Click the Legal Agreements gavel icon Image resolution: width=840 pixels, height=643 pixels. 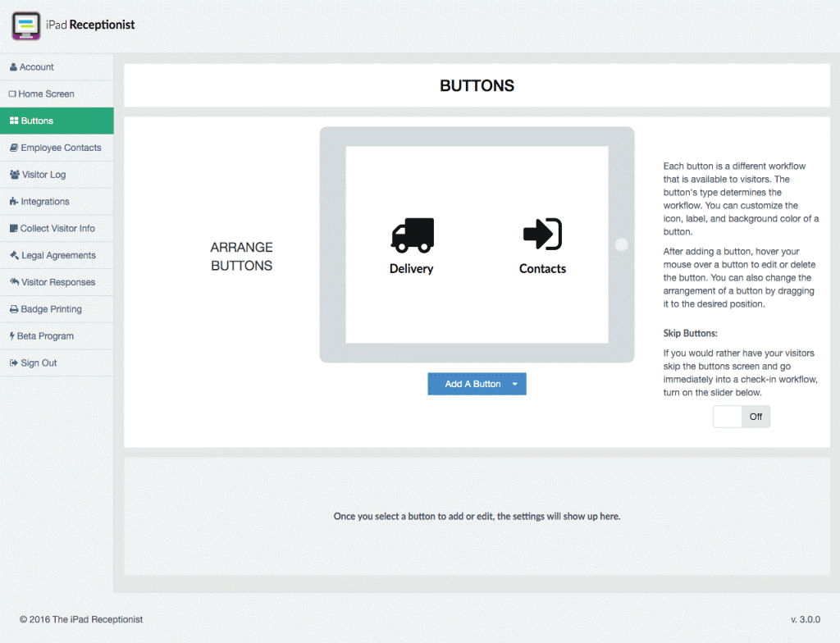pos(15,255)
